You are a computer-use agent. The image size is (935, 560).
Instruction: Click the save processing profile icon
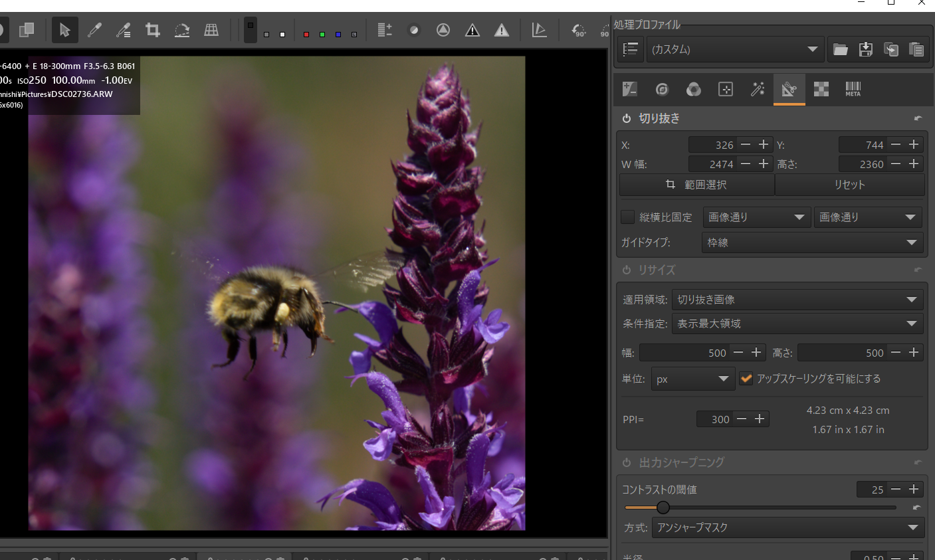(865, 49)
